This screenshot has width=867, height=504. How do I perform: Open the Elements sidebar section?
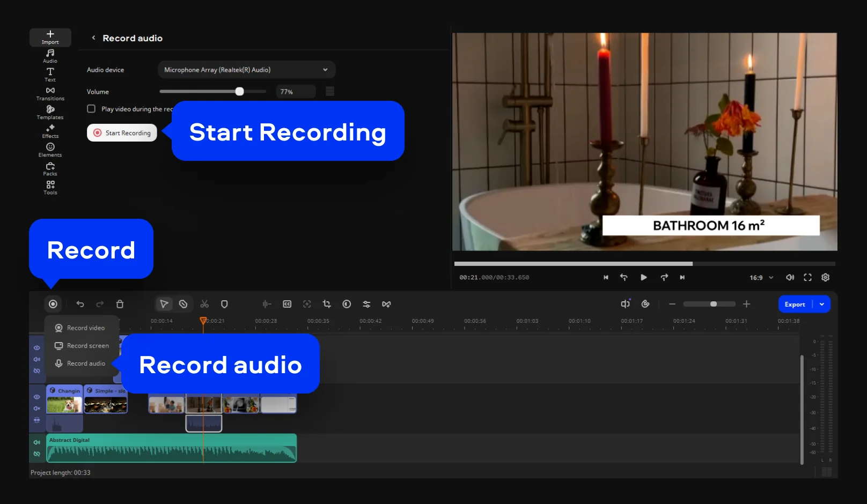click(50, 150)
